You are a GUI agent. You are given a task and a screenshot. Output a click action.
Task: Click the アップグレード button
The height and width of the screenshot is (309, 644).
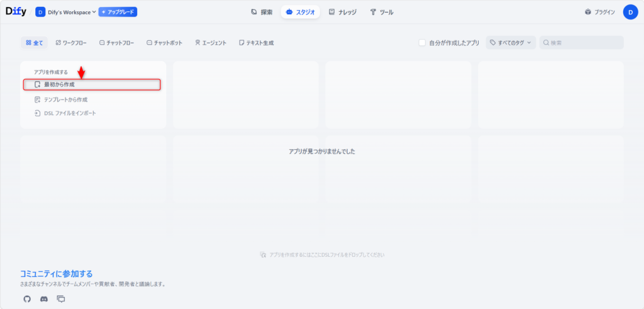click(118, 12)
